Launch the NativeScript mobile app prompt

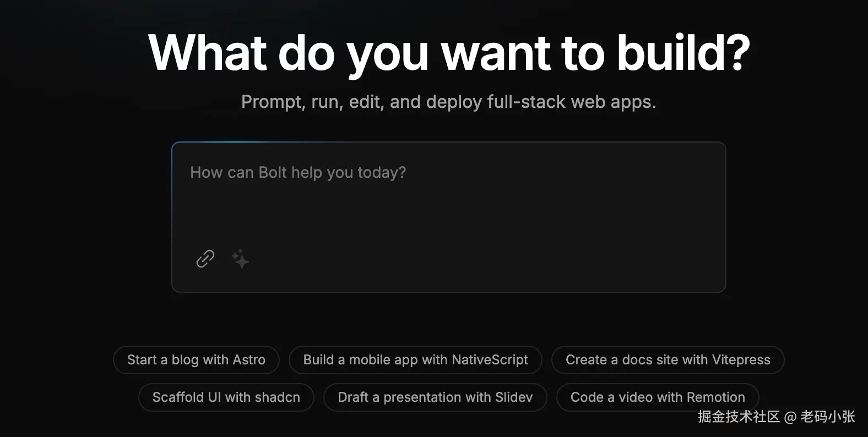click(415, 360)
